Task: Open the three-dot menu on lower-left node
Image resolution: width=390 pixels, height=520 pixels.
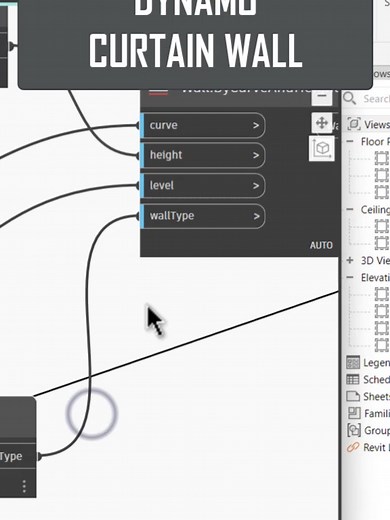Action: (24, 486)
